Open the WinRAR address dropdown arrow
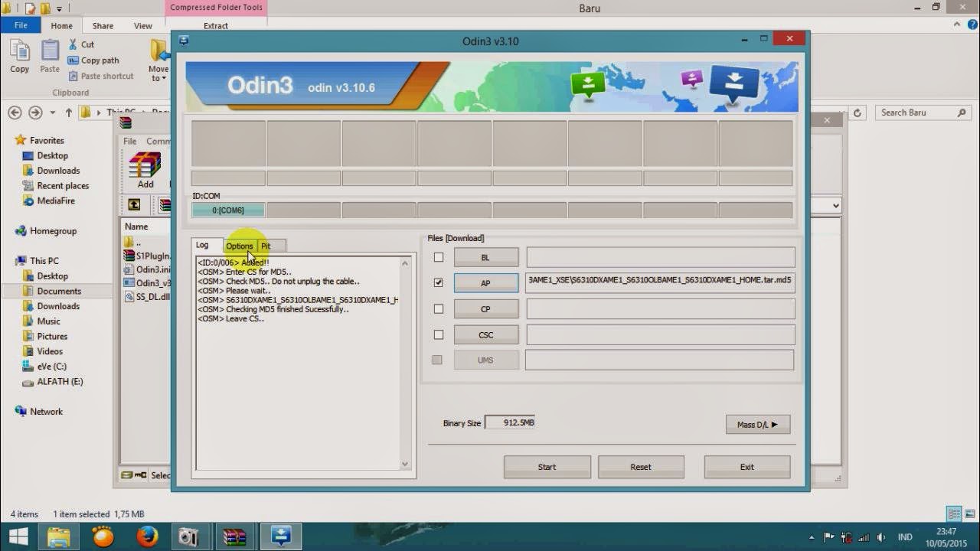Viewport: 980px width, 551px height. tap(835, 205)
